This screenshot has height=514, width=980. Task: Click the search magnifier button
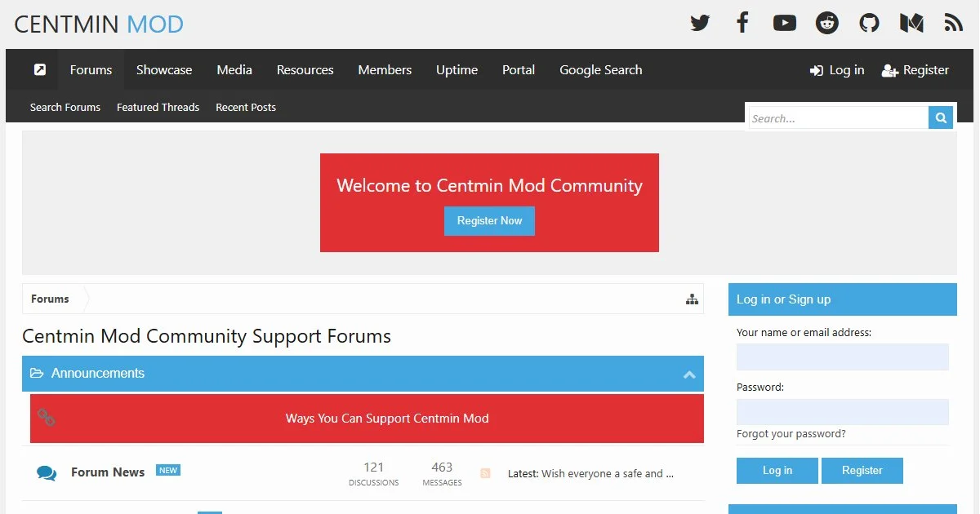pyautogui.click(x=941, y=118)
